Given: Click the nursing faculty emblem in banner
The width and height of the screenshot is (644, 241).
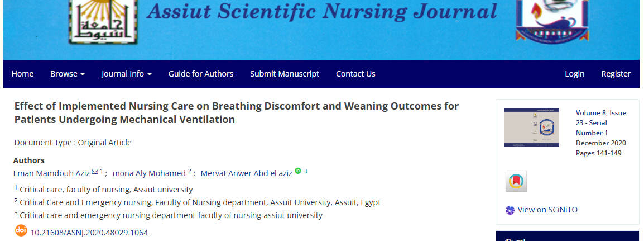Looking at the screenshot, I should 552,21.
